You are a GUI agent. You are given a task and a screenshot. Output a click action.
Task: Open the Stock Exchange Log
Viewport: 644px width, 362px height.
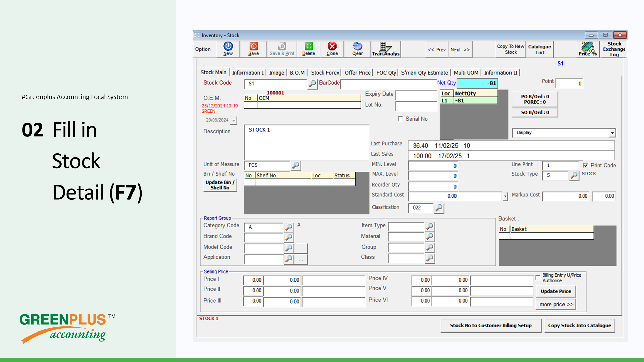(614, 49)
